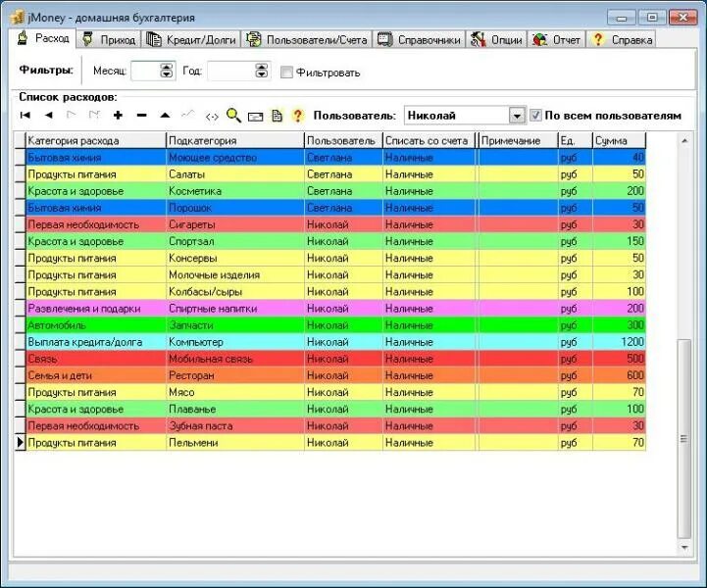Select Выплата кредита/долга cell

pos(96,342)
